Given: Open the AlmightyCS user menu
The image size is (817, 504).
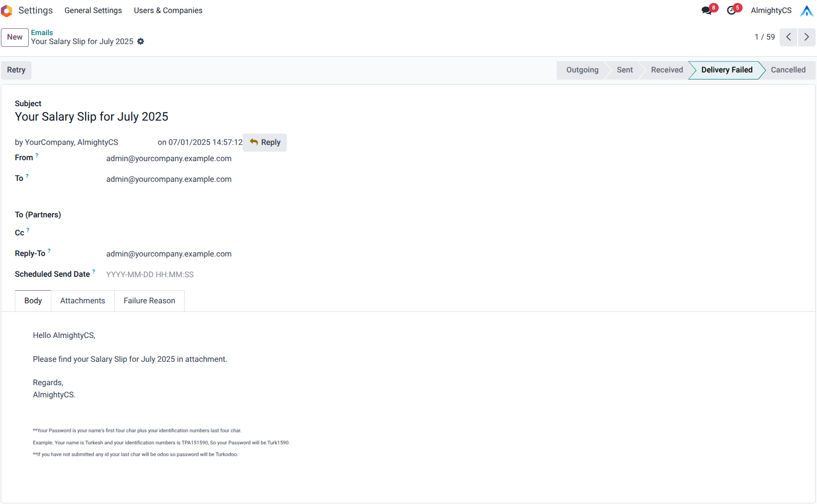Looking at the screenshot, I should click(771, 10).
